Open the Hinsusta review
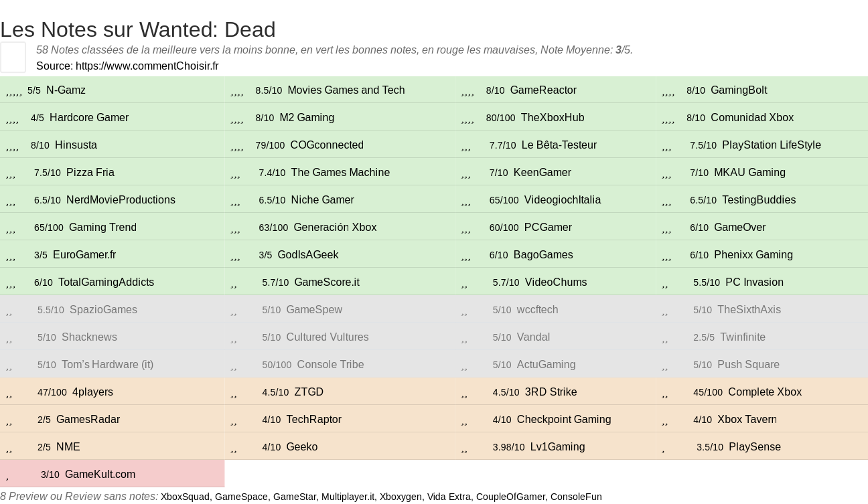 [76, 145]
